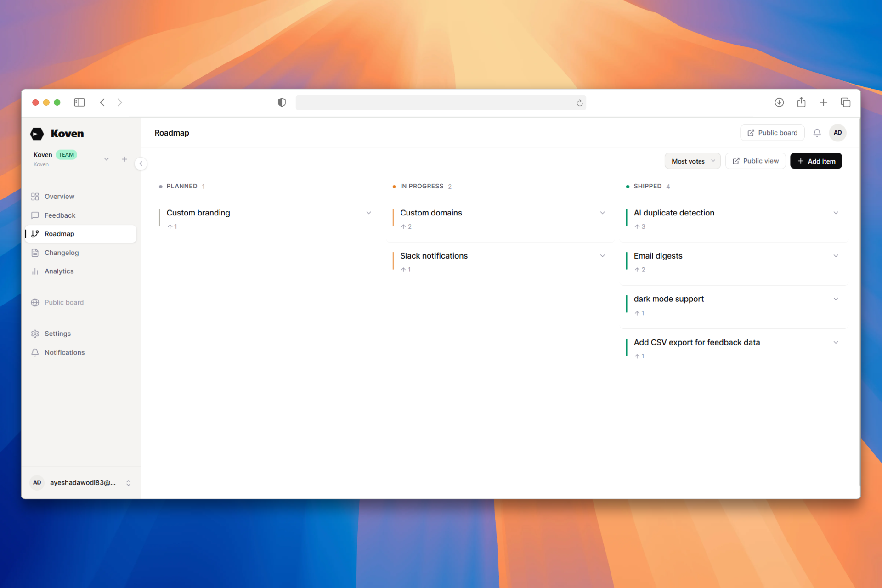Open the AI duplicate detection title

[x=674, y=213]
